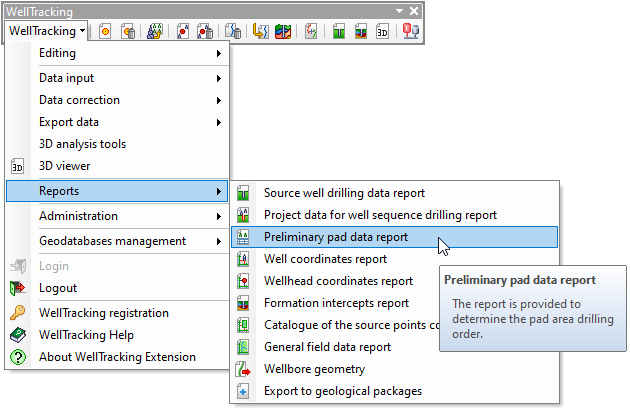630x408 pixels.
Task: Expand the Administration submenu arrow
Action: click(219, 217)
